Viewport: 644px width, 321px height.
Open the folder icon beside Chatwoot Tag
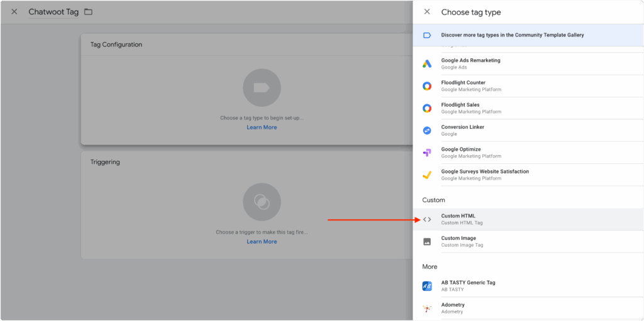[x=88, y=12]
